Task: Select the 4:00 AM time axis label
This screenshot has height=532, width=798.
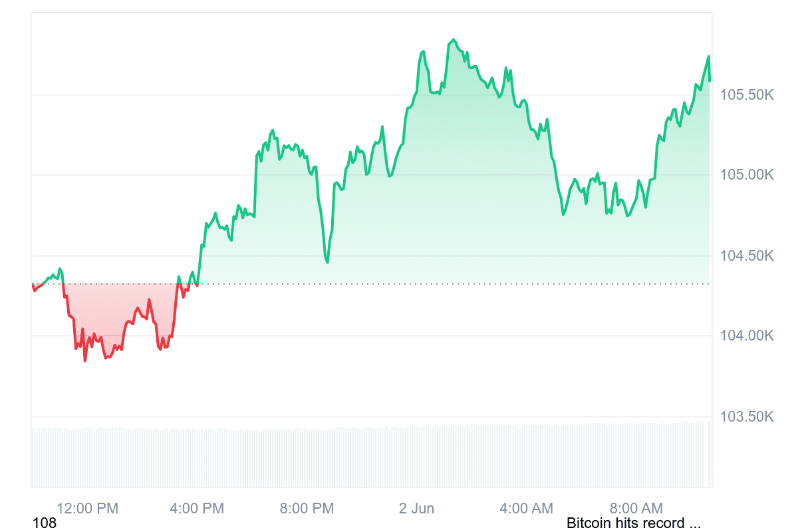Action: pyautogui.click(x=526, y=509)
